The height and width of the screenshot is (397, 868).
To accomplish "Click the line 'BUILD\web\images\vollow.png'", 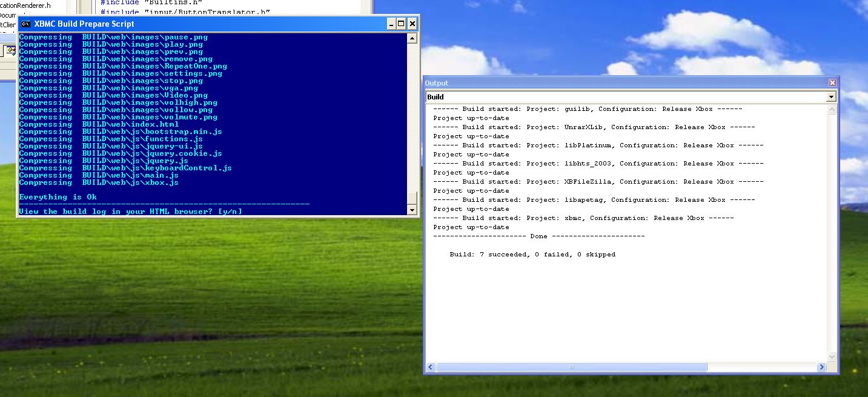I will [x=116, y=110].
